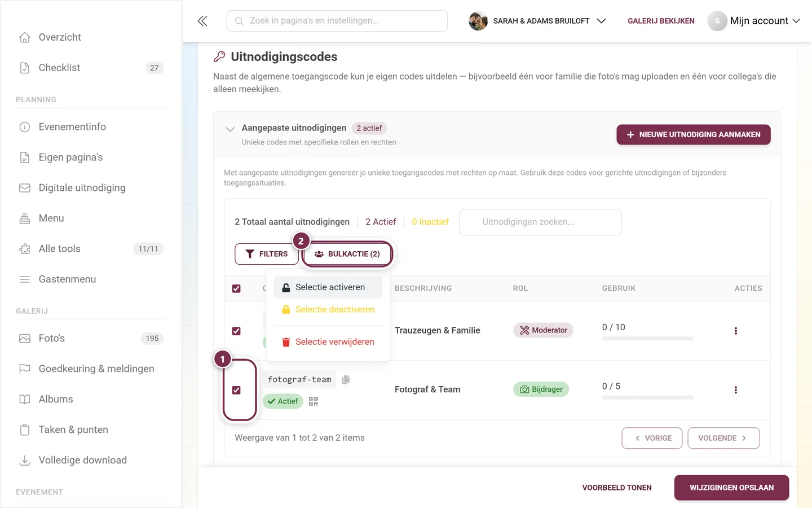Uncheck the Fotograf & Team row checkbox
The height and width of the screenshot is (508, 812).
tap(236, 390)
